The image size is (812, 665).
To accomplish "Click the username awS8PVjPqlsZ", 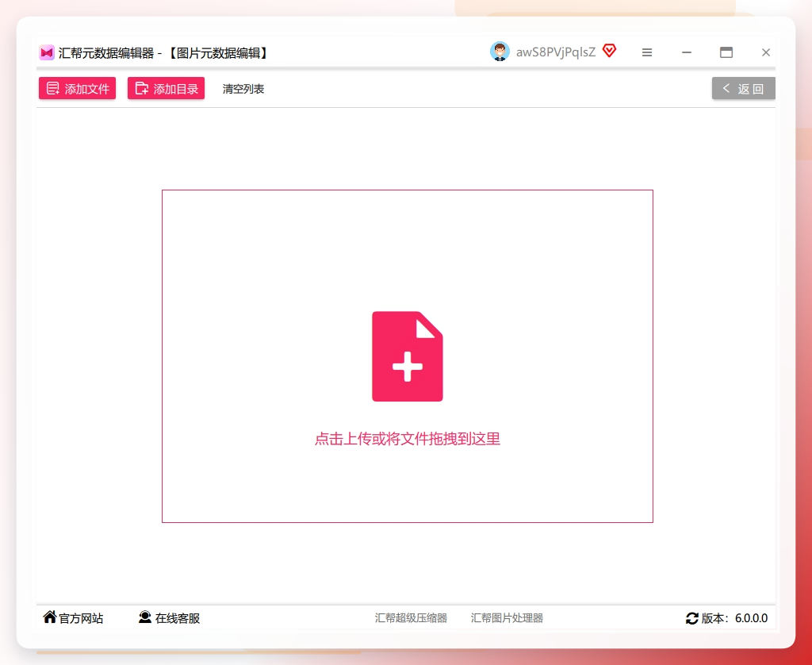I will click(556, 52).
